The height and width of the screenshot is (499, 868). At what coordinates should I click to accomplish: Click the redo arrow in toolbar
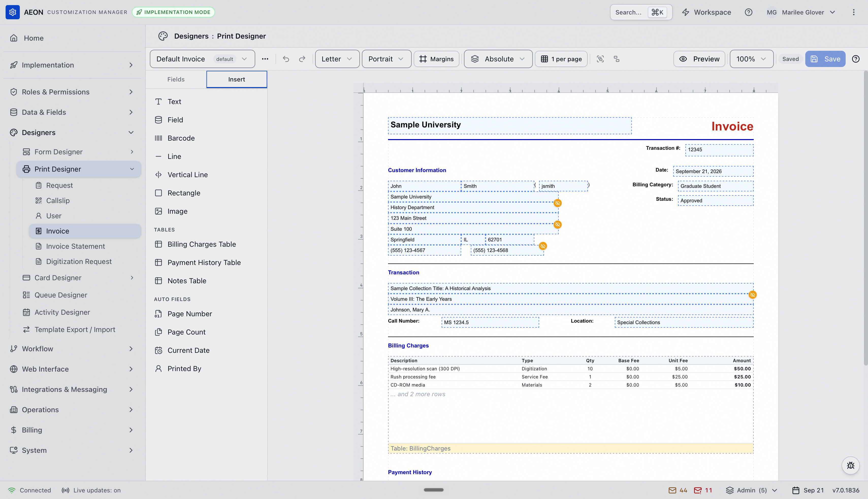click(x=302, y=59)
